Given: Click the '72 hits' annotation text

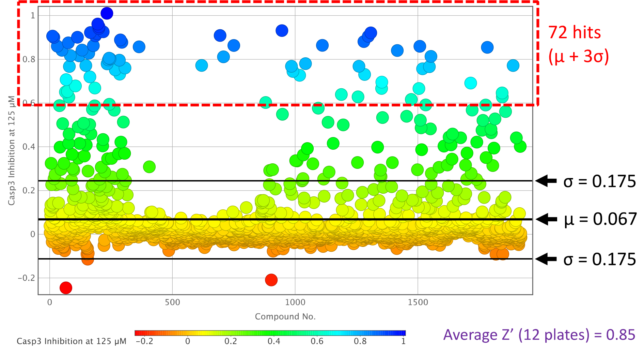Looking at the screenshot, I should pyautogui.click(x=575, y=33).
